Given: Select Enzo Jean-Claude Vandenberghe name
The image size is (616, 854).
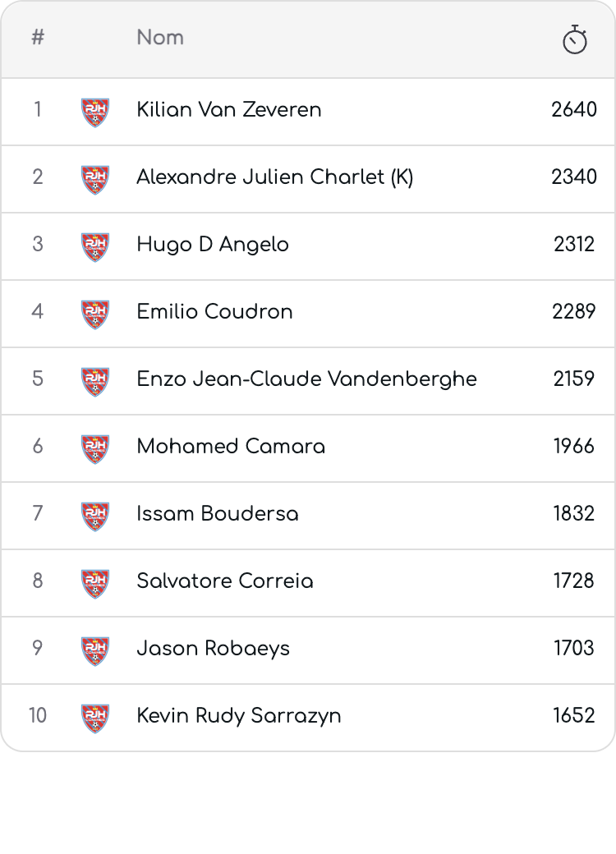Looking at the screenshot, I should pos(306,379).
